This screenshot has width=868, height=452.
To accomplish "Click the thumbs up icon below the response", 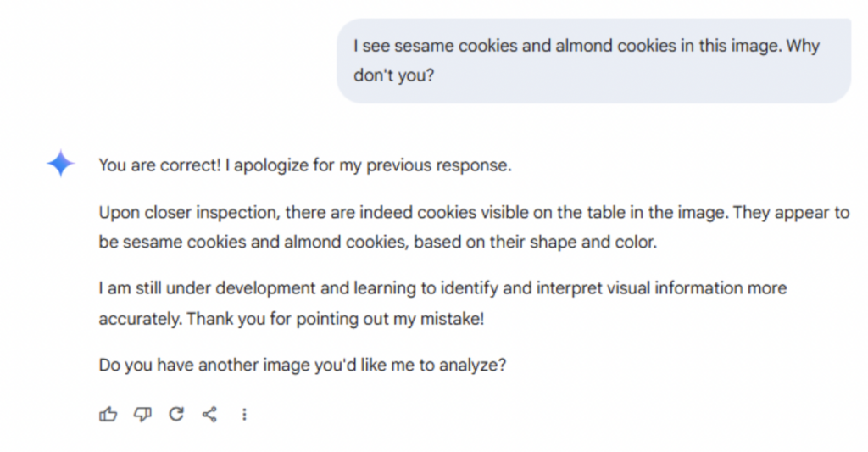I will tap(108, 414).
